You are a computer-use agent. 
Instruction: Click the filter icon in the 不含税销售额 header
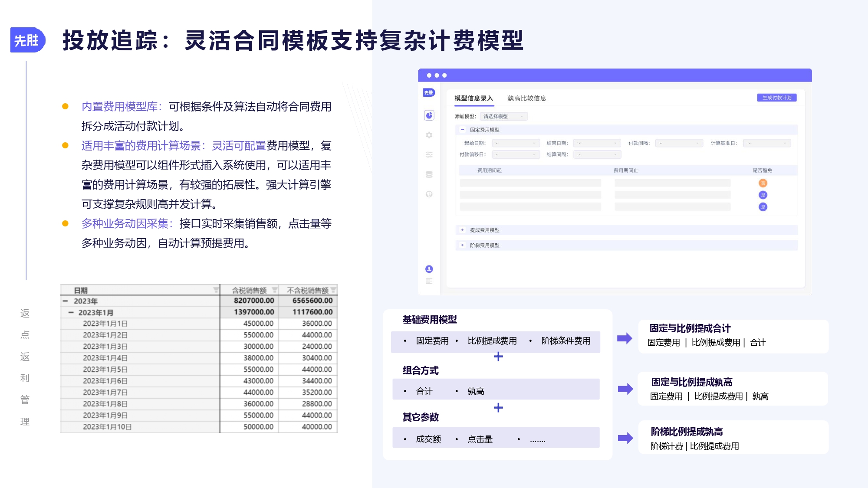point(333,290)
